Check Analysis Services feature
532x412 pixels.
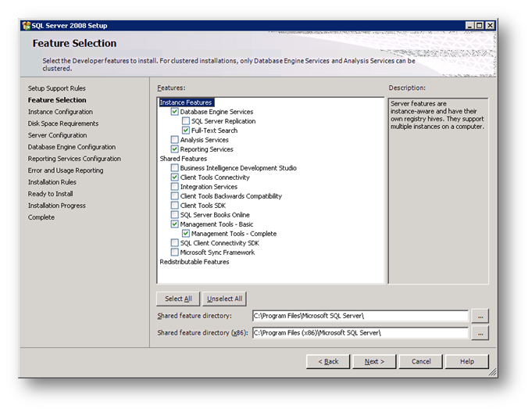coord(175,140)
